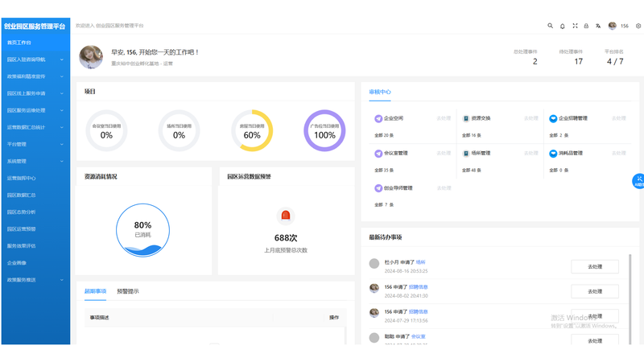The height and width of the screenshot is (362, 644).
Task: Click the 全部 48 条 count text
Action: point(472,171)
